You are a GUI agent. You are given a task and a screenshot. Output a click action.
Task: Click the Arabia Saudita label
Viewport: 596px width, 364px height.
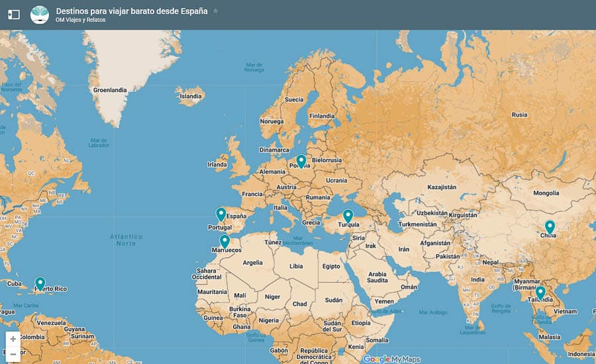point(377,277)
